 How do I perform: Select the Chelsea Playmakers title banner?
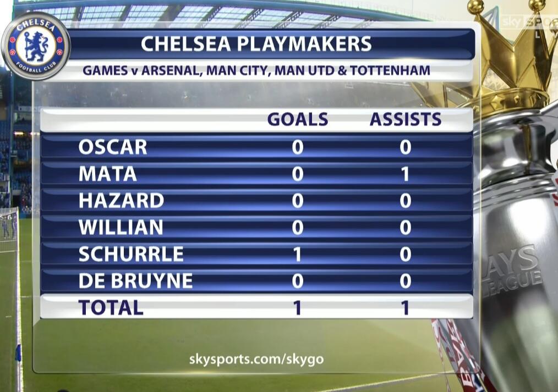pos(256,44)
